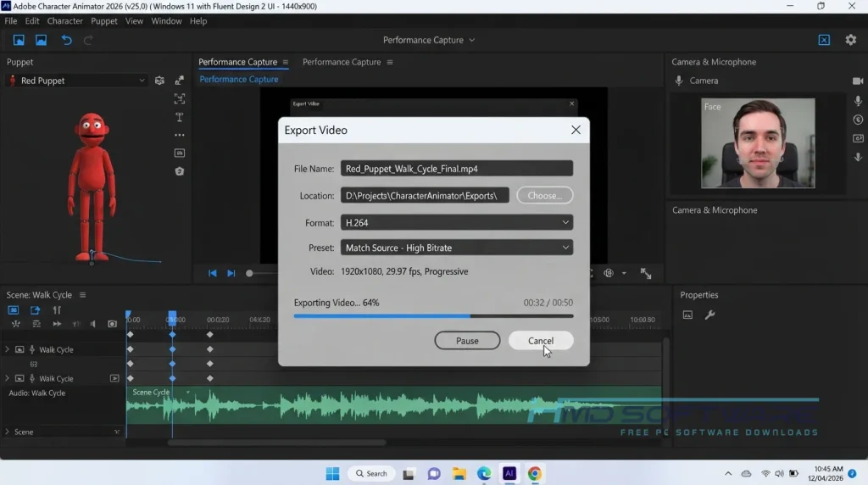Click the File Name input field
The width and height of the screenshot is (868, 485).
point(457,169)
